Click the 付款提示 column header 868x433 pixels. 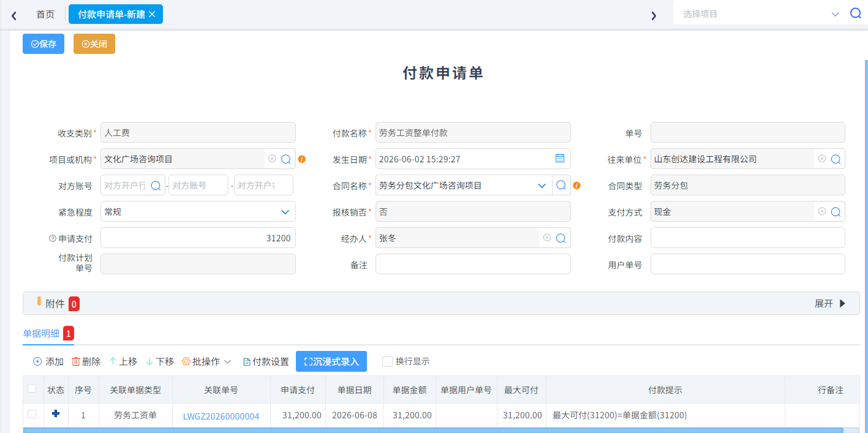pyautogui.click(x=665, y=390)
